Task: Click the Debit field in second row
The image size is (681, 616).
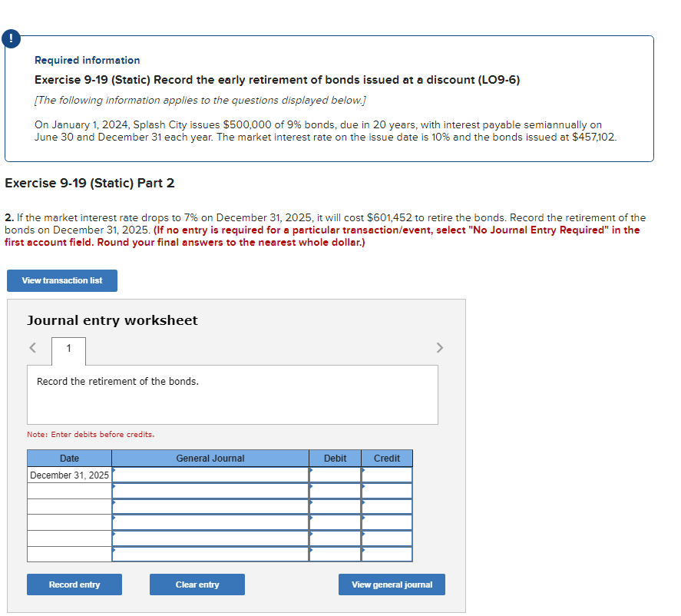Action: 335,491
